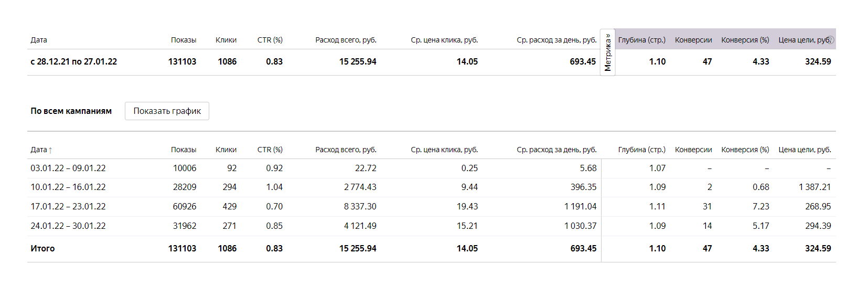Sort lower table by Ср. цена клика header
Image resolution: width=868 pixels, height=285 pixels.
444,150
